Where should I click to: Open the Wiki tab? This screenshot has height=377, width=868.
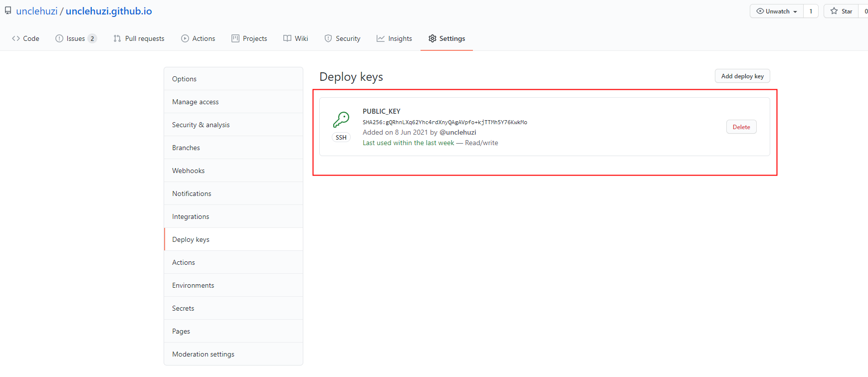coord(296,38)
